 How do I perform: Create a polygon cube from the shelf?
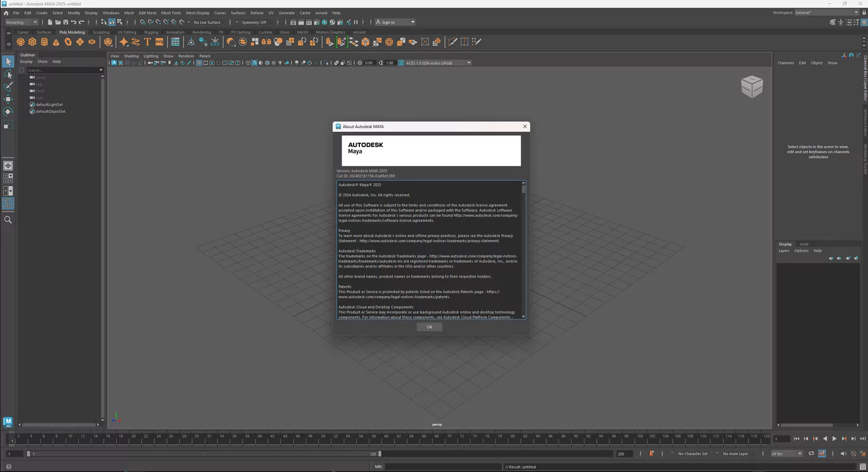click(x=32, y=42)
